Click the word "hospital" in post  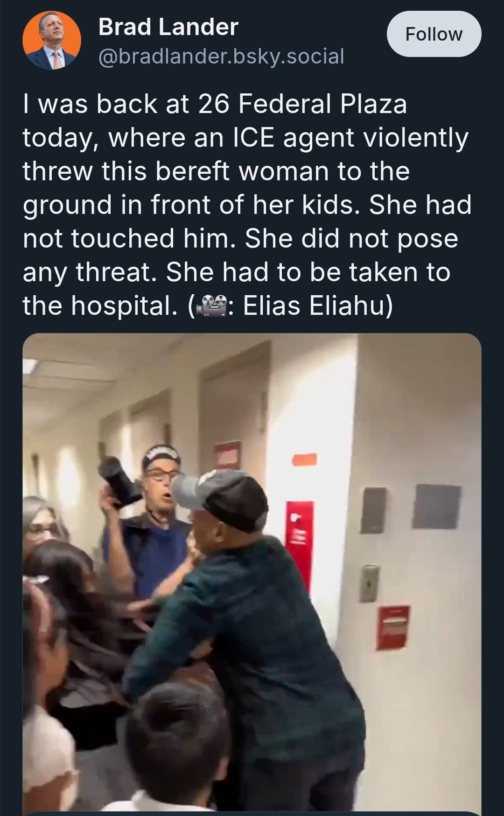pos(124,306)
